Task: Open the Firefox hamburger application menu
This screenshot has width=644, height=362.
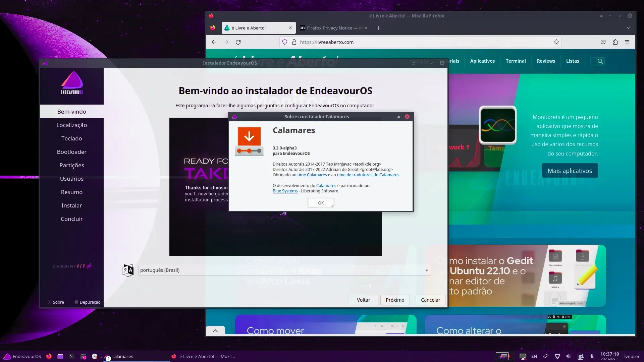Action: [x=627, y=42]
